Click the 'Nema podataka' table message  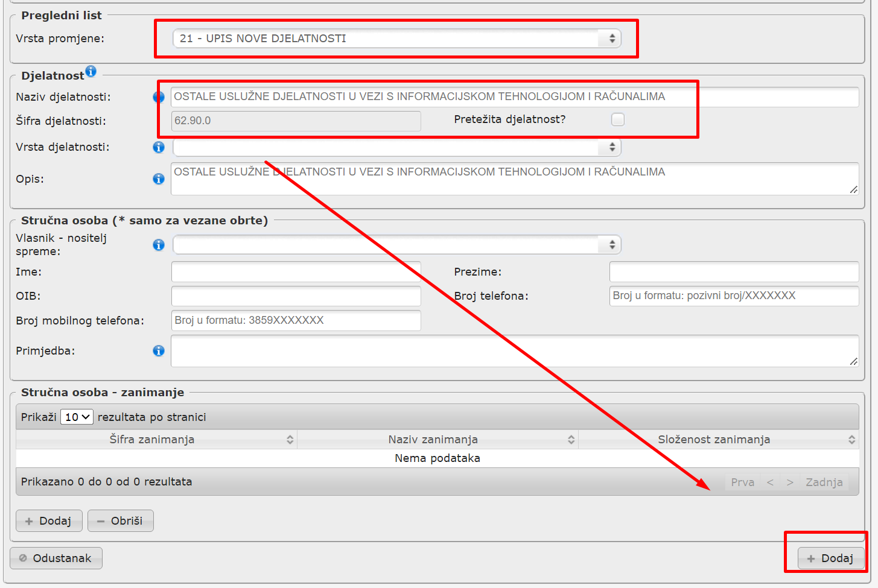point(437,458)
